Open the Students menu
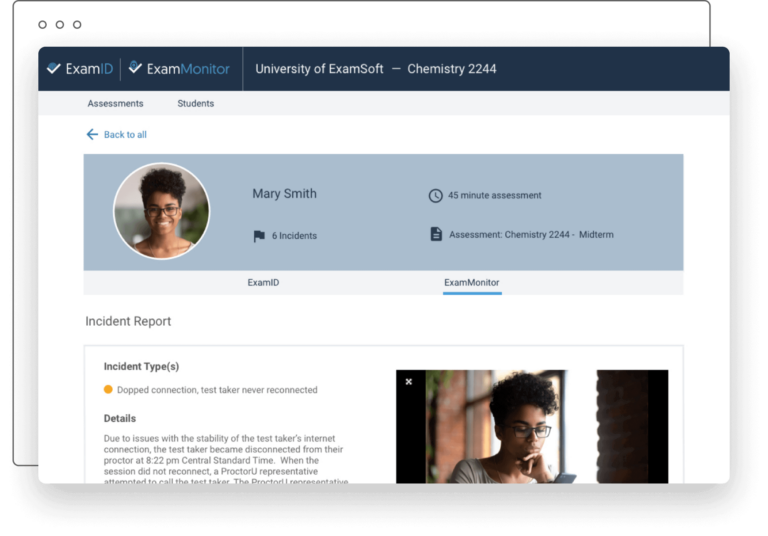Viewport: 768px width, 536px height. (x=195, y=103)
